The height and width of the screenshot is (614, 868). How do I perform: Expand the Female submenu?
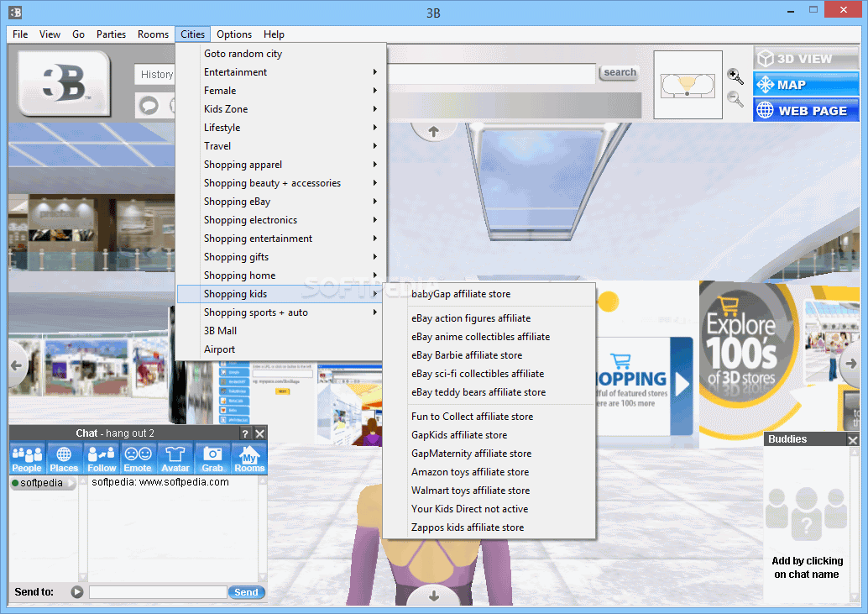pos(281,90)
